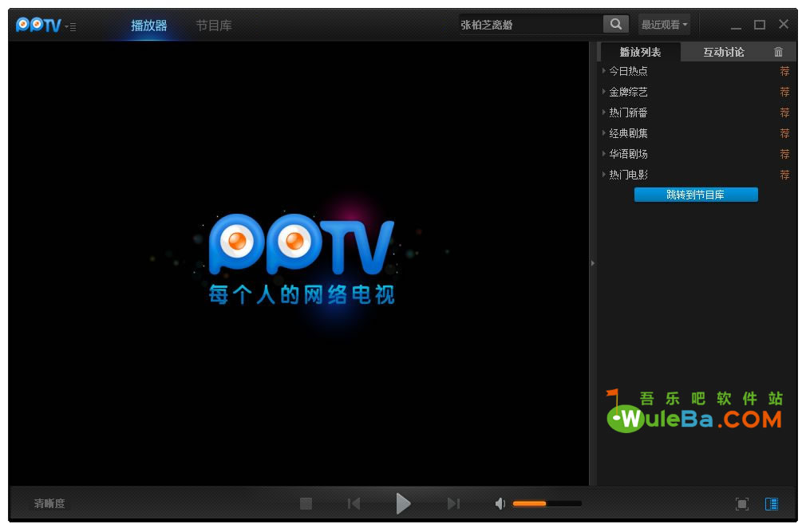Open the 清晰度 quality selector
This screenshot has height=532, width=806.
[x=49, y=504]
